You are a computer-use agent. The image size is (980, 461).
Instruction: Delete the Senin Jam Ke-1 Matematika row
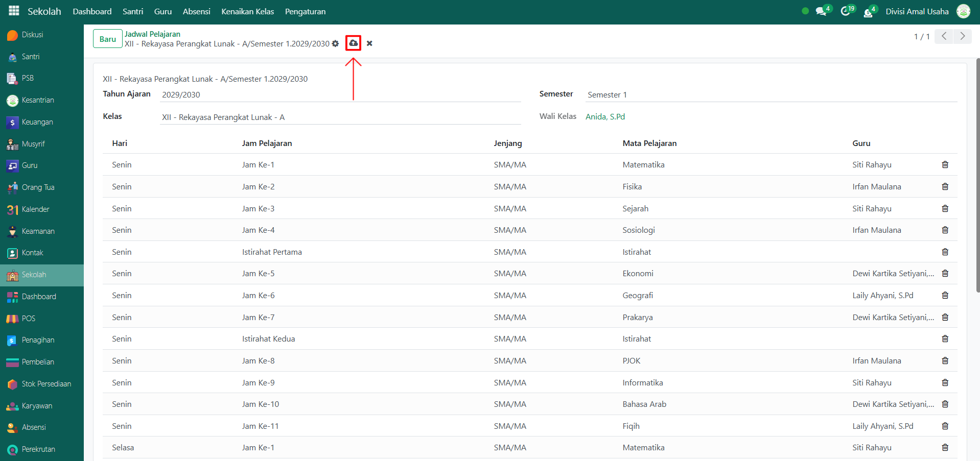(945, 165)
